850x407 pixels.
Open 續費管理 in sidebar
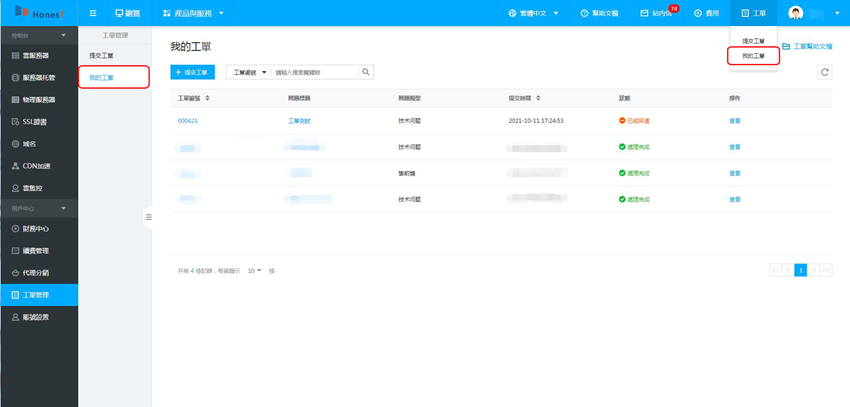coord(39,251)
